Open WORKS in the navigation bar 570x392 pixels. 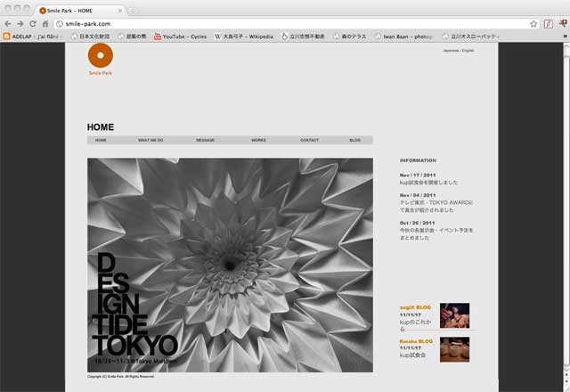pyautogui.click(x=258, y=140)
